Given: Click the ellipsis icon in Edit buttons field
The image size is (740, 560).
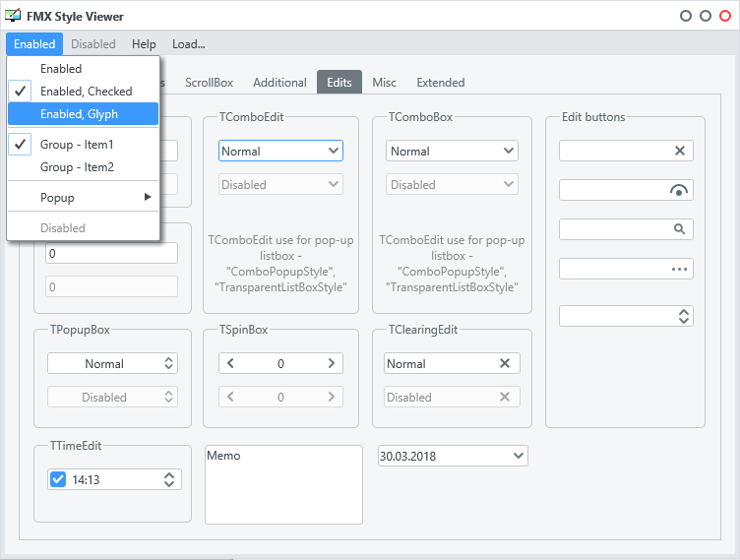Looking at the screenshot, I should tap(679, 269).
